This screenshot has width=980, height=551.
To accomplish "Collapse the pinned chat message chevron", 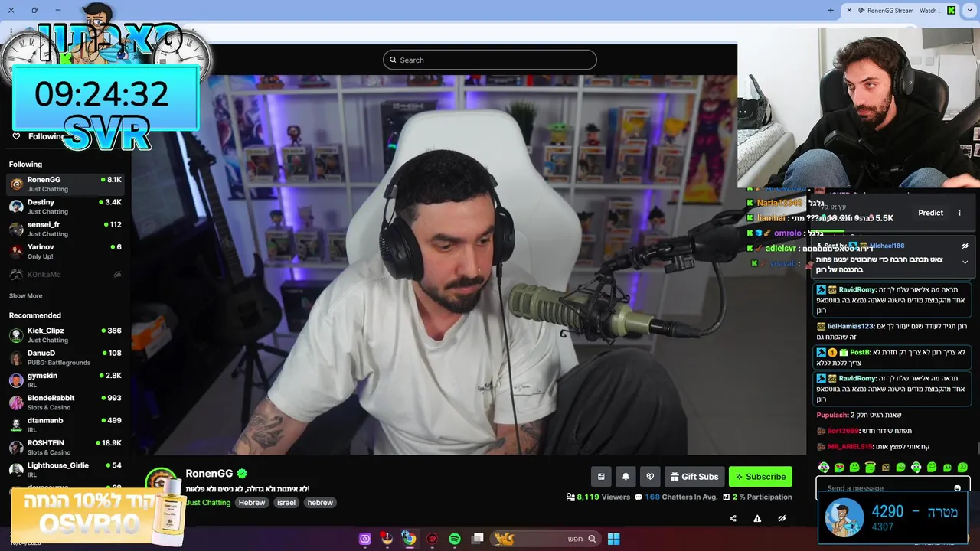I will click(x=965, y=262).
